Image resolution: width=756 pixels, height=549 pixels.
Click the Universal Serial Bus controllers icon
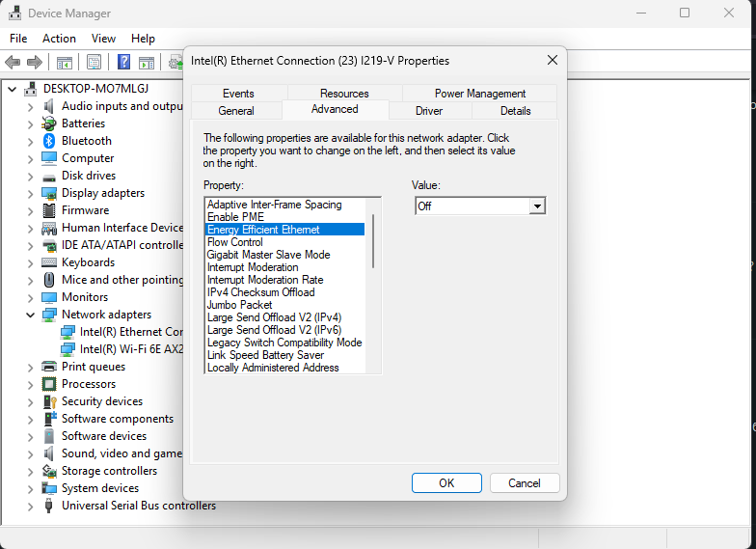coord(48,506)
